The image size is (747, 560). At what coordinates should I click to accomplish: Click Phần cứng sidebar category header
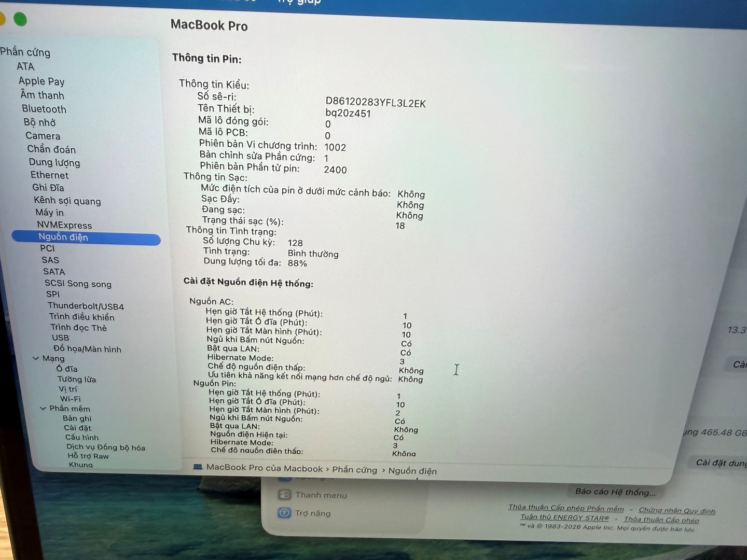click(x=25, y=52)
